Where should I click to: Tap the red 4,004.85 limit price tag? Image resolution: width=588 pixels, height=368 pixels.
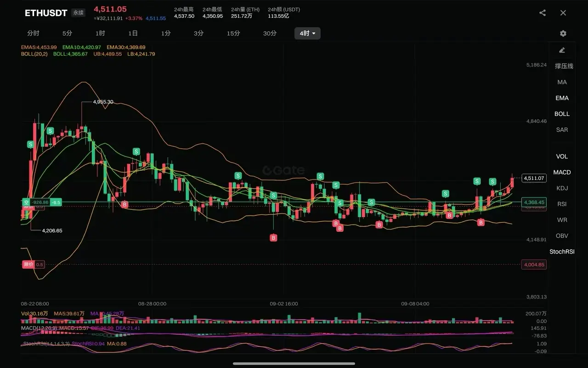pos(534,264)
